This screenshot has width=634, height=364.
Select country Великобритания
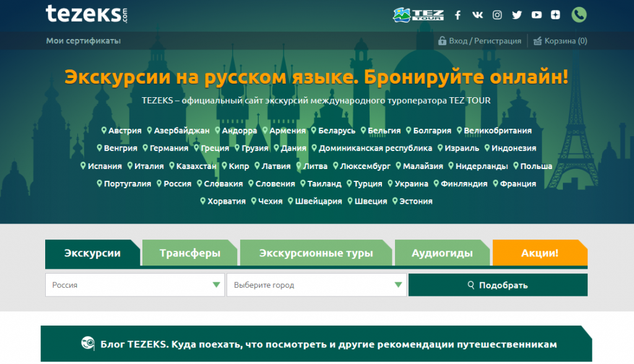click(x=498, y=131)
